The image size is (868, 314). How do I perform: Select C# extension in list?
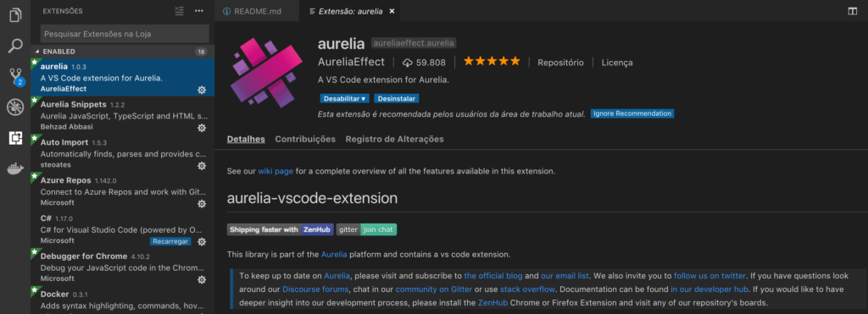click(123, 229)
